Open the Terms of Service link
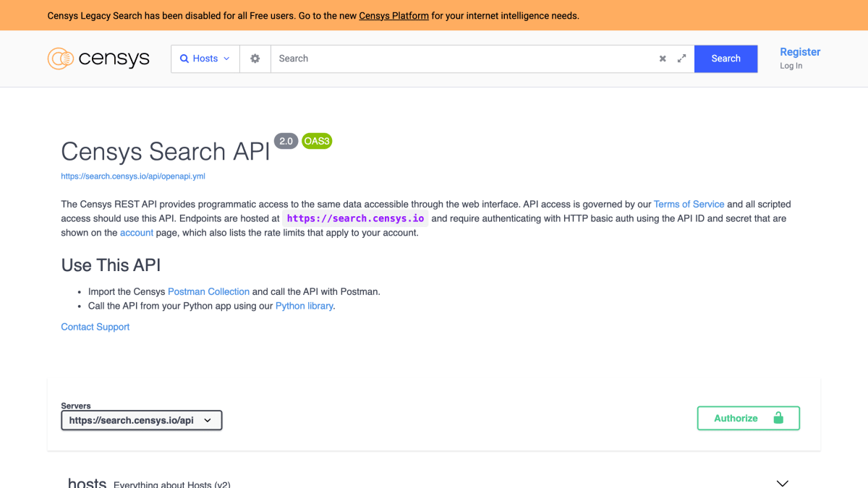 689,204
